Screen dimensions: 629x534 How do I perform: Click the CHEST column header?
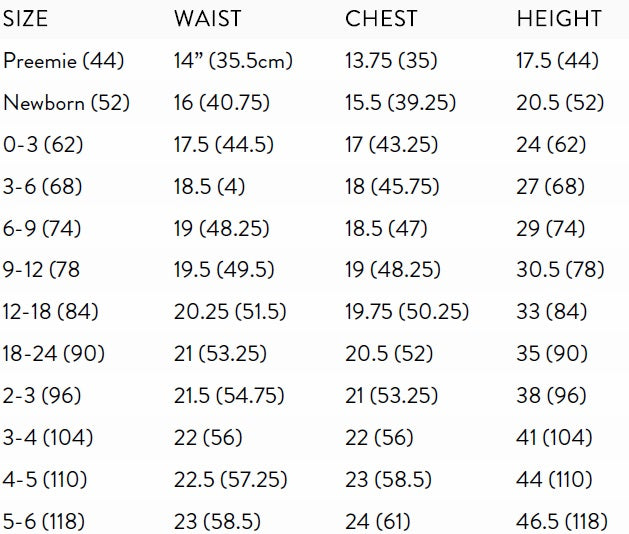coord(381,19)
